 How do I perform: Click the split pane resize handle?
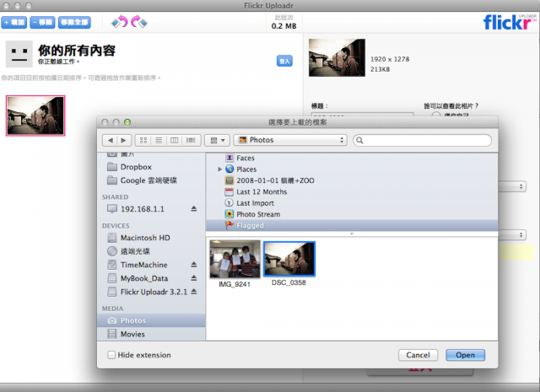click(x=352, y=234)
